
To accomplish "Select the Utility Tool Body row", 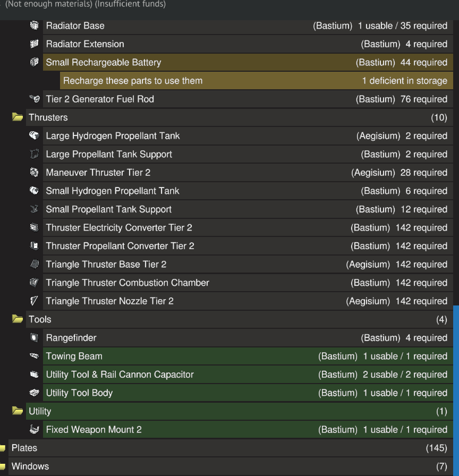I will click(x=239, y=393).
